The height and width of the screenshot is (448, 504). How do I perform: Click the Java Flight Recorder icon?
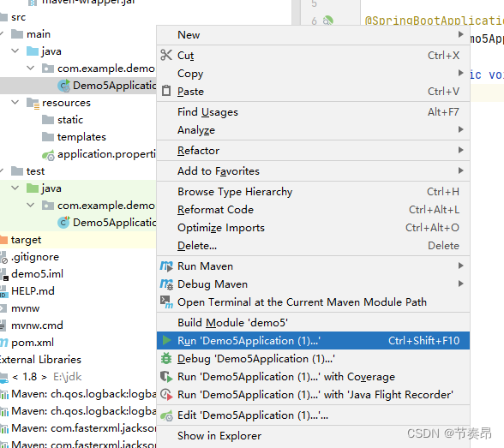[166, 394]
